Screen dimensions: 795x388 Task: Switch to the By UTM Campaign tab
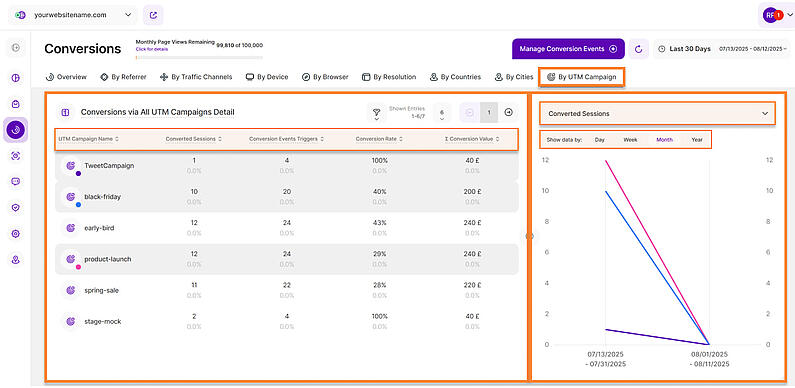(582, 77)
